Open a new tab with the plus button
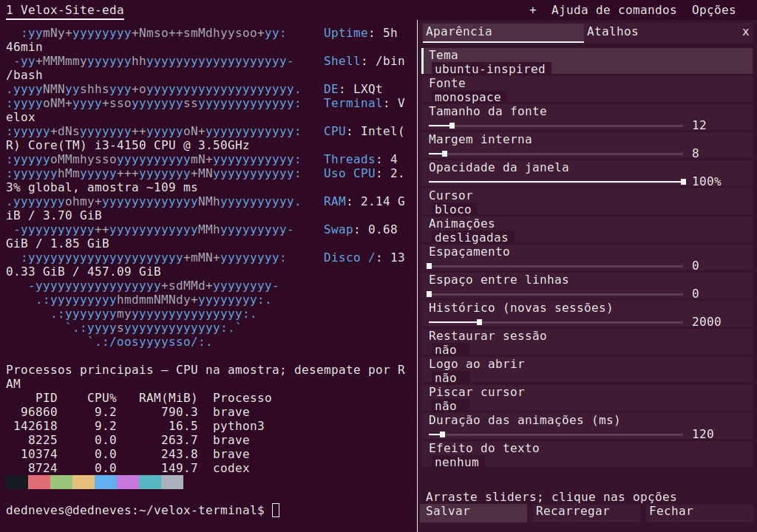The height and width of the screenshot is (532, 757). click(x=532, y=10)
